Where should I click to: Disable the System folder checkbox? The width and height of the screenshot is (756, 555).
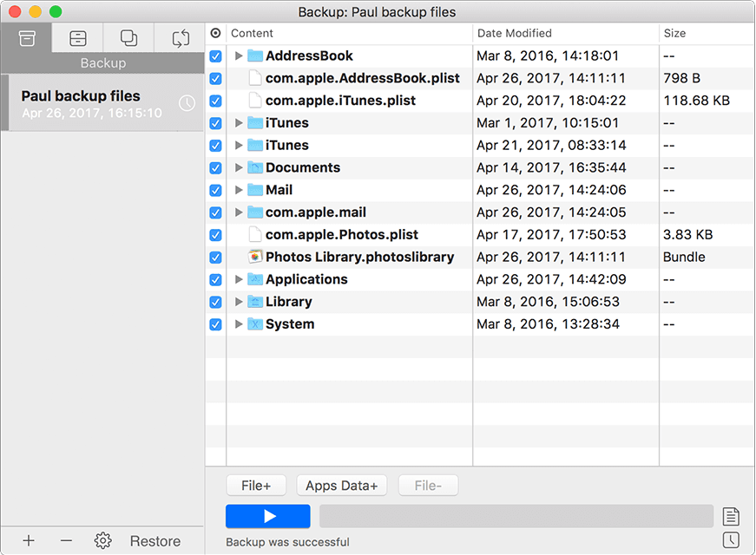click(214, 324)
